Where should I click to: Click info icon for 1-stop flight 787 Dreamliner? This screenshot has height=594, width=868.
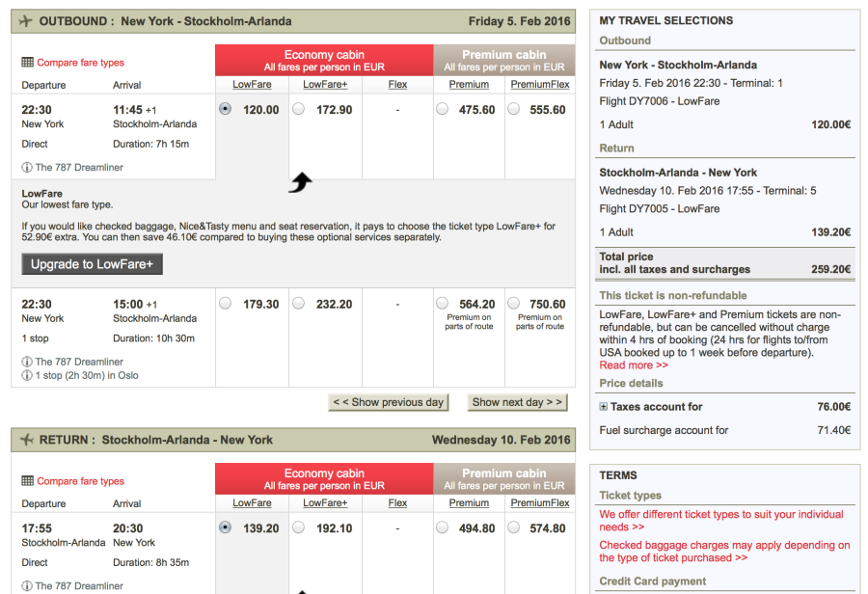(x=27, y=363)
